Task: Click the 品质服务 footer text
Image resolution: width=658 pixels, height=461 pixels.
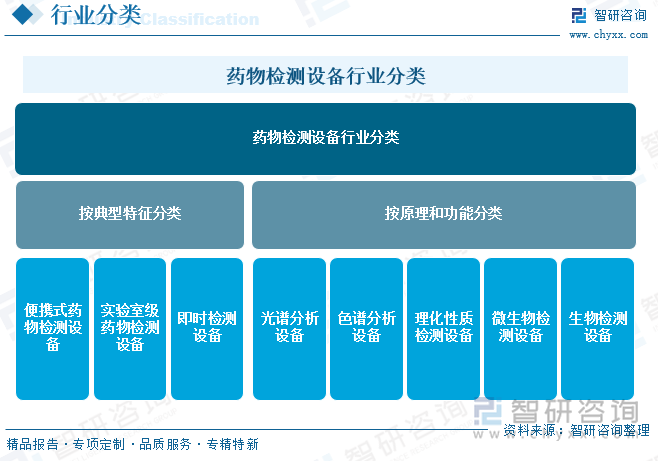Action: 165,444
